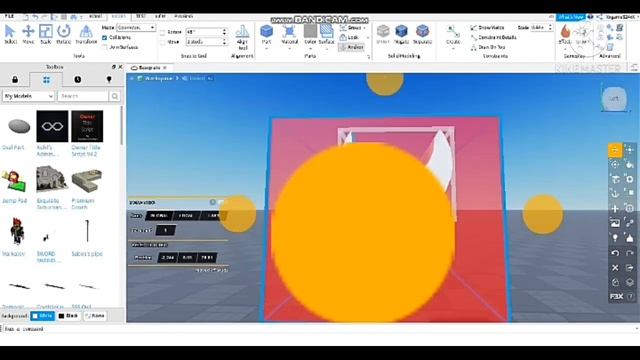This screenshot has height=360, width=640.
Task: Open the Group dropdown arrow
Action: (364, 28)
